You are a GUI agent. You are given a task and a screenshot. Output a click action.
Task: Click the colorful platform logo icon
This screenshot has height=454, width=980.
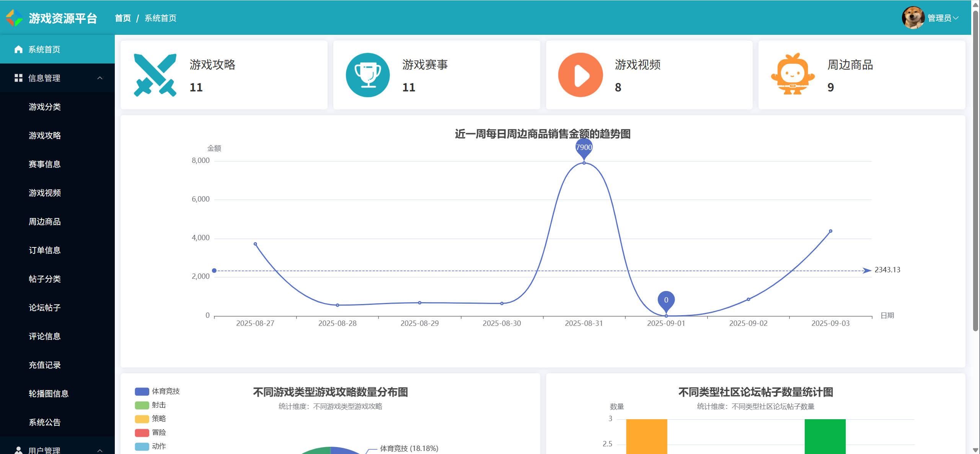(14, 18)
